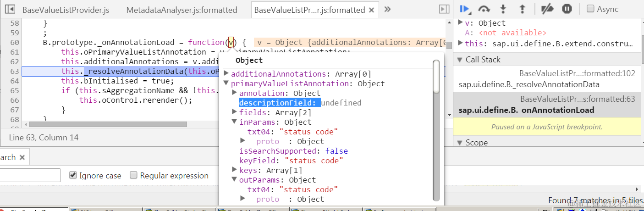Expand this: sap.ui.define.B scope entry
This screenshot has height=211, width=644.
(x=461, y=44)
